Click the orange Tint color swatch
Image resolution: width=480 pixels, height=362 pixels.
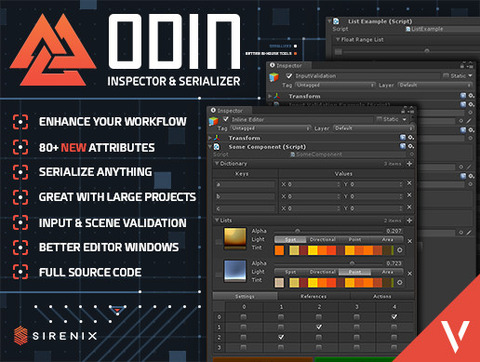pyautogui.click(x=279, y=250)
